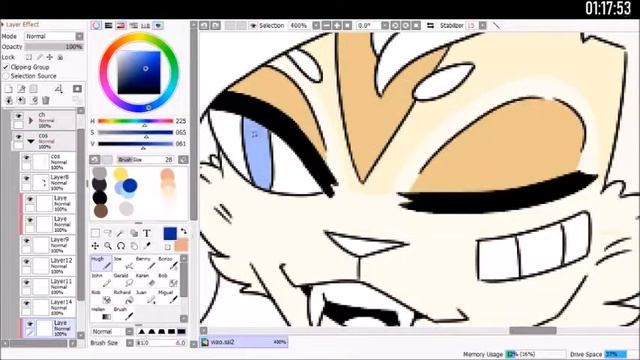
Task: Redo with the toolbar arrow
Action: pos(216,25)
